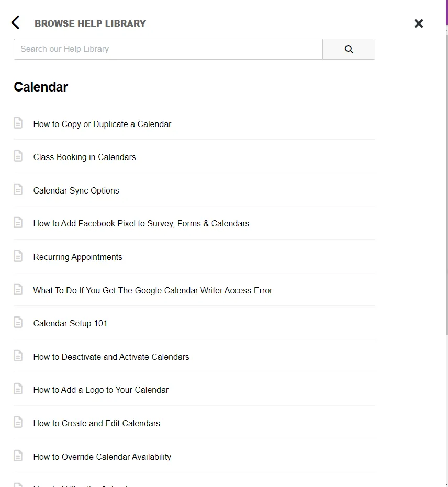Open the Recurring Appointments article
The height and width of the screenshot is (487, 448).
77,257
